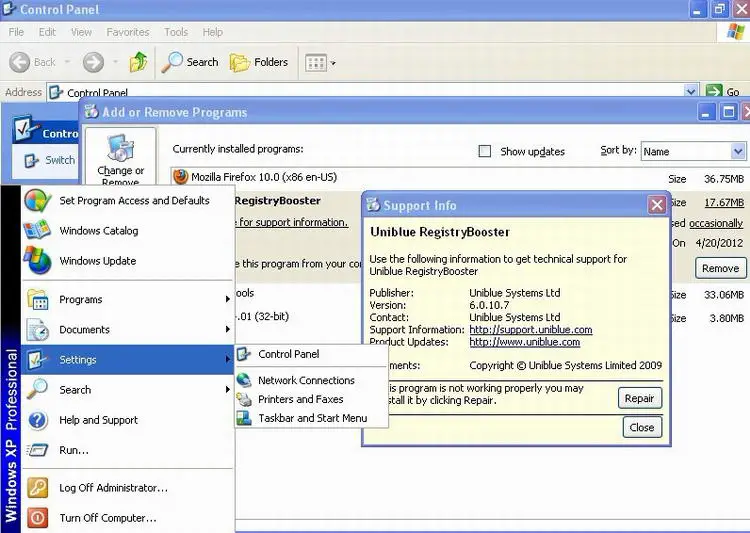The image size is (750, 533).
Task: Click Turn Off Computer power icon
Action: pyautogui.click(x=37, y=518)
